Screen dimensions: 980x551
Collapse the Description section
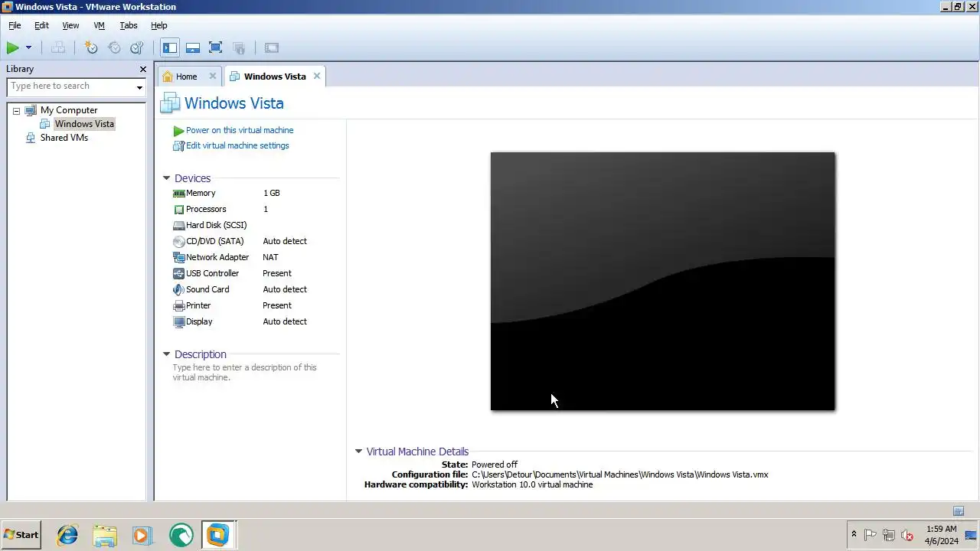pos(166,354)
